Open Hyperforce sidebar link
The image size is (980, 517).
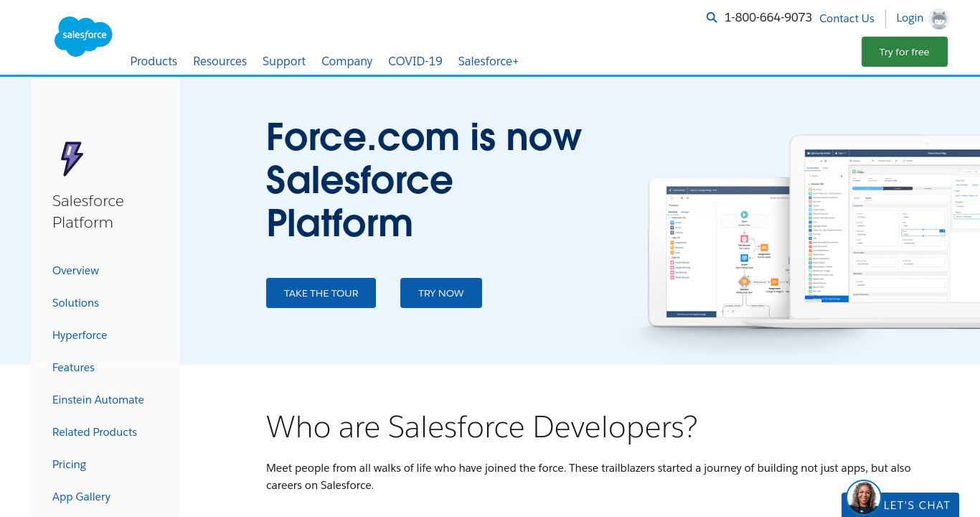tap(80, 335)
